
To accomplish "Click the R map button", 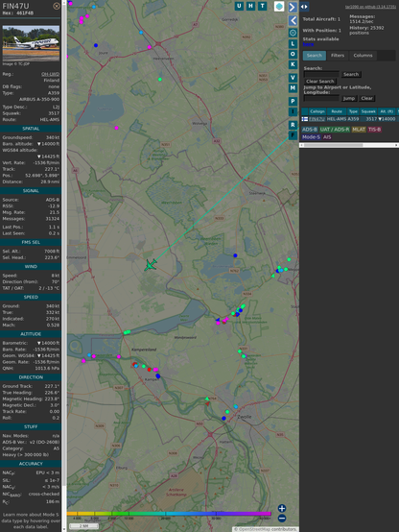I will pos(293,125).
